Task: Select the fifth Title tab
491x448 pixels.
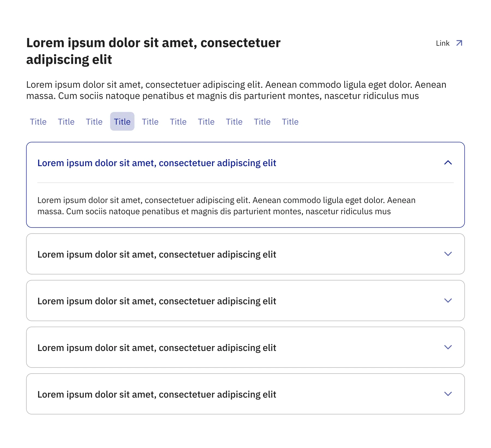Action: (150, 121)
